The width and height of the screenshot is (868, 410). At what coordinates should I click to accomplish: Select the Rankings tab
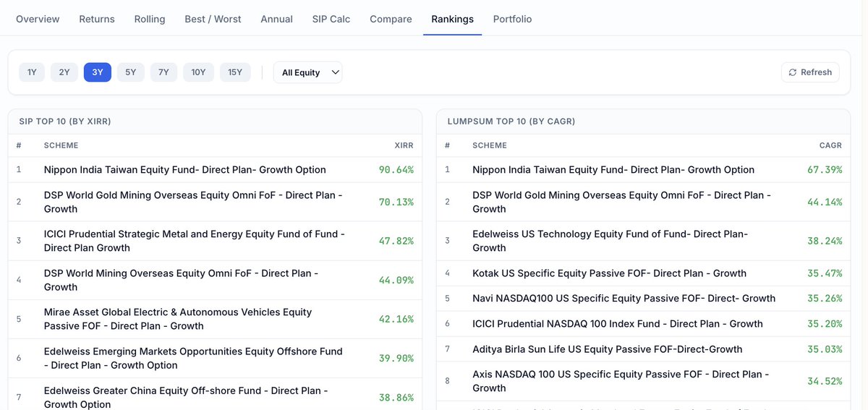click(x=453, y=19)
